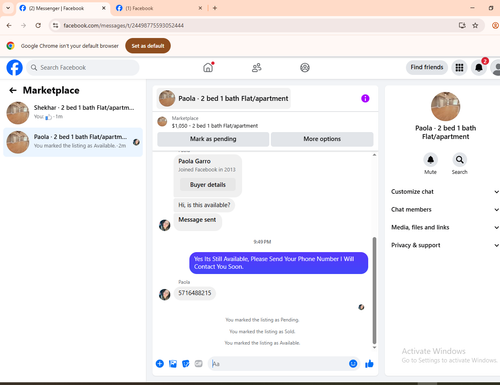Open the account profile icon top right
This screenshot has width=500, height=385.
click(x=496, y=68)
